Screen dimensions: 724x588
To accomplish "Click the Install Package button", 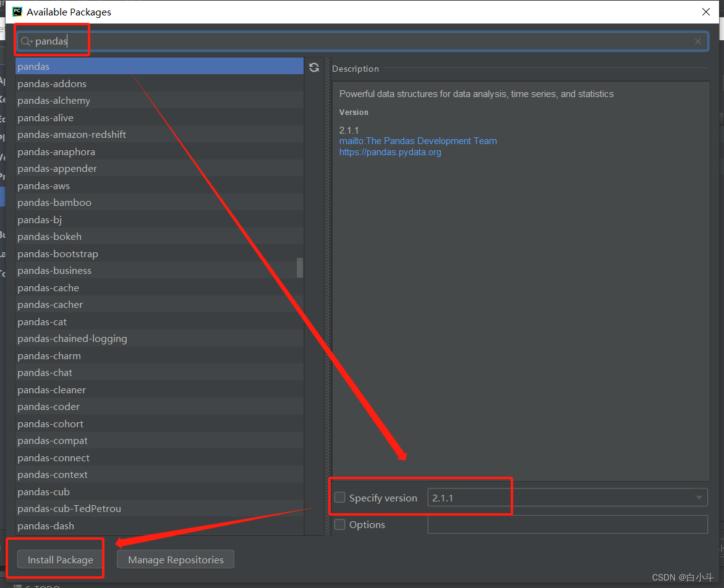I will coord(60,560).
